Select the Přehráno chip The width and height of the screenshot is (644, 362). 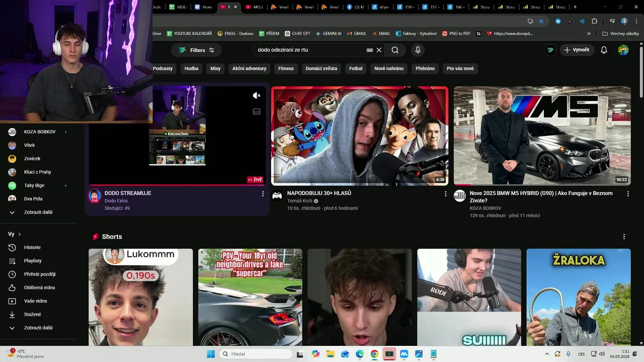(x=425, y=68)
